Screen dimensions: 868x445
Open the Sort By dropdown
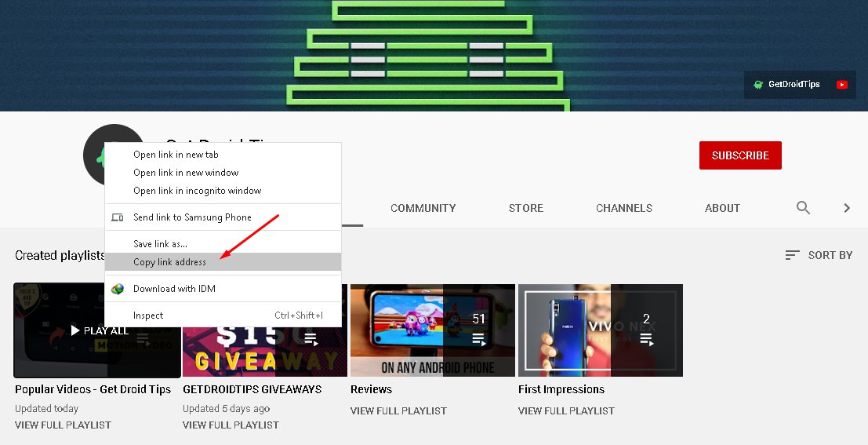(x=819, y=255)
